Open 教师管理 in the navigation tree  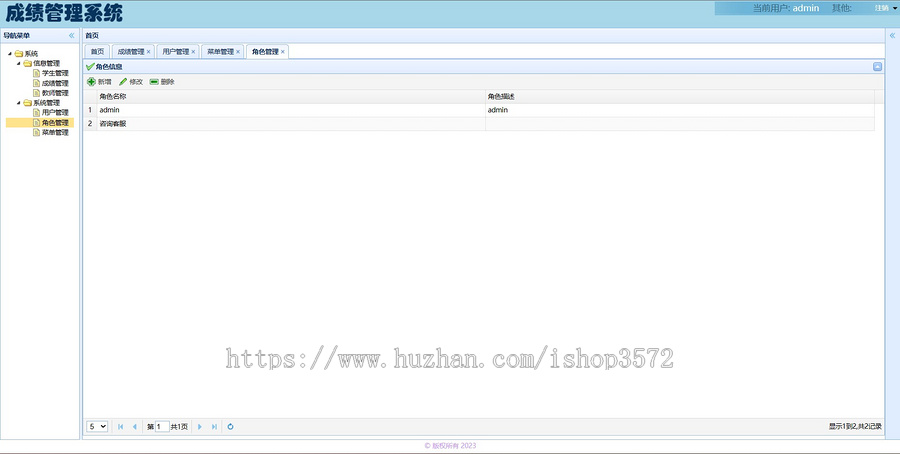pos(55,93)
